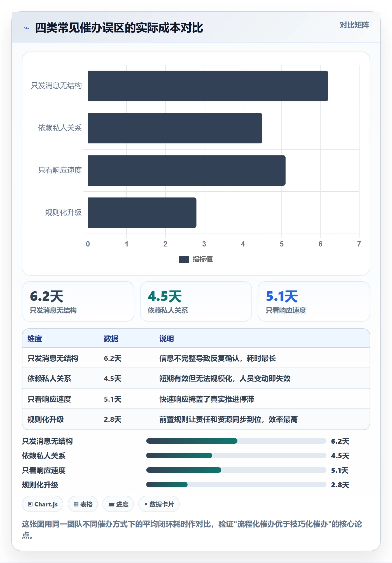Click the 说明 column header
The width and height of the screenshot is (392, 563).
pos(167,339)
